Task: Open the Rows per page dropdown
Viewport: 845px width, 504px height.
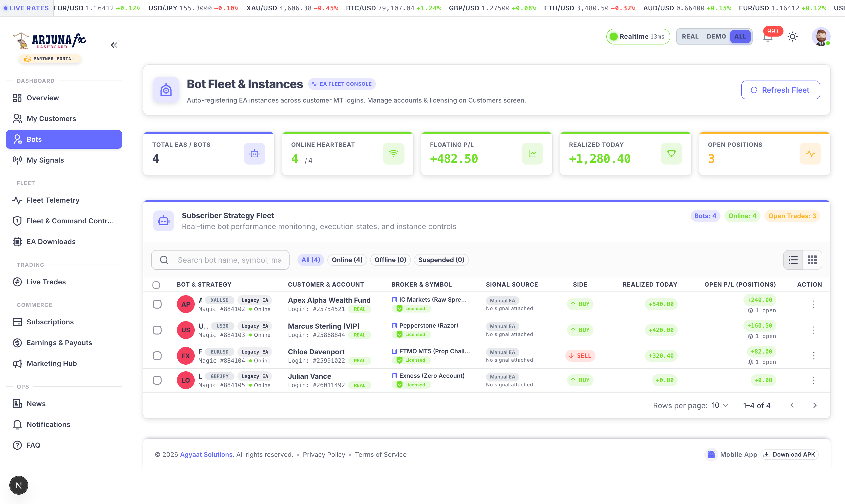Action: 720,405
